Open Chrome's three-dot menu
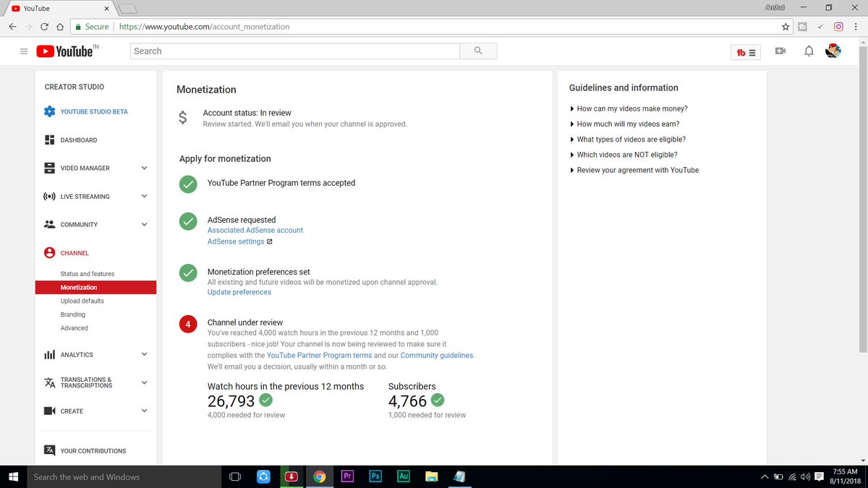 [857, 27]
